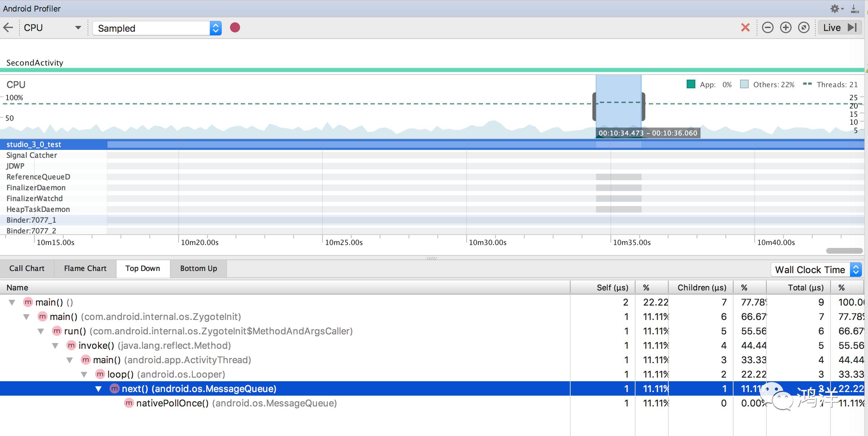Switch to the Bottom Up tab
This screenshot has width=868, height=436.
tap(198, 268)
